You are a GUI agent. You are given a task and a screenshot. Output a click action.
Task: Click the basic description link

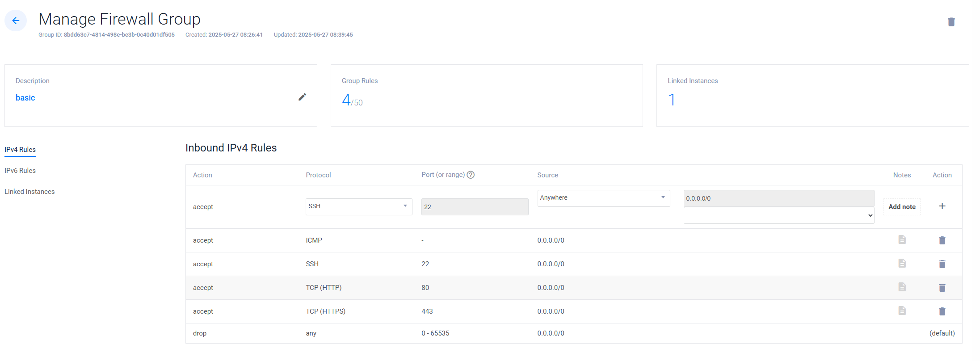[25, 98]
